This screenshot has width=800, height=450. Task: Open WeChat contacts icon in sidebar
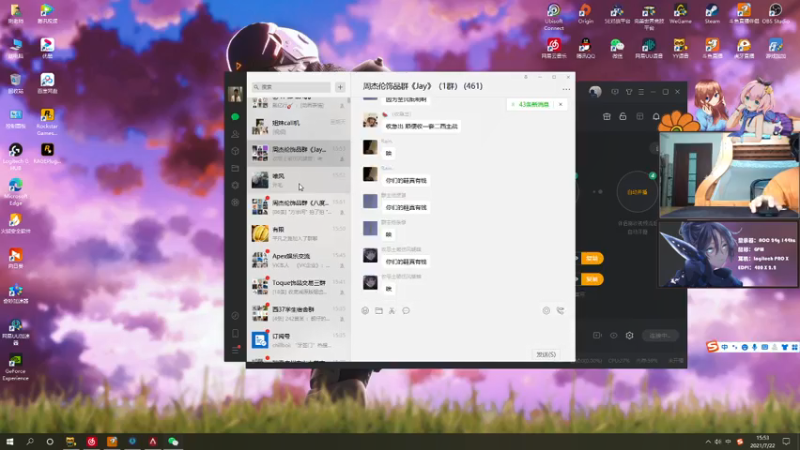235,134
